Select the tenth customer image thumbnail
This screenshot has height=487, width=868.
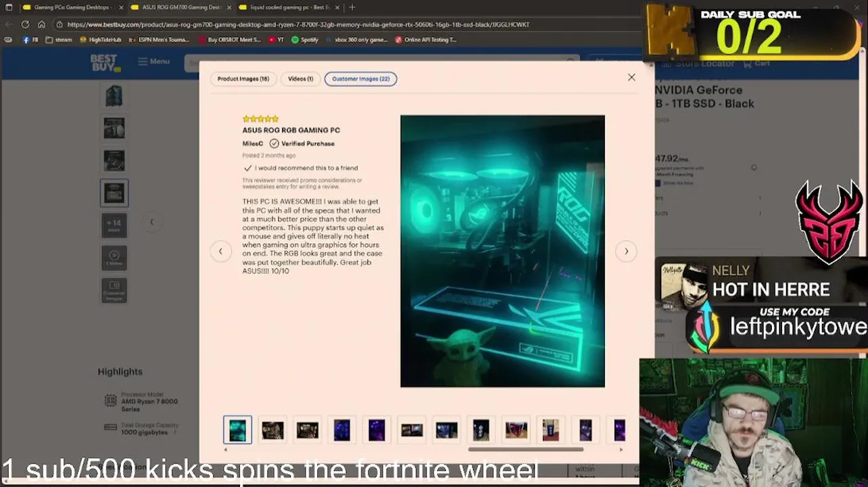[x=550, y=430]
